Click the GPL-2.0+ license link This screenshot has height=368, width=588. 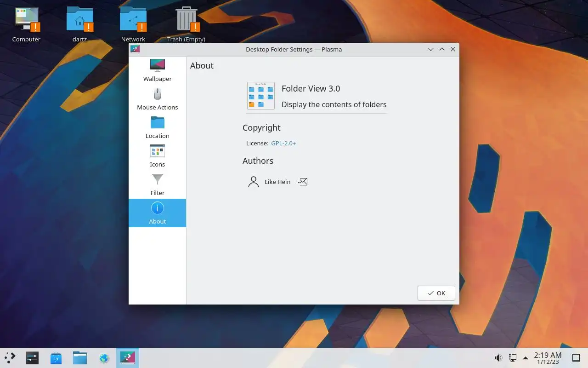[x=283, y=143]
